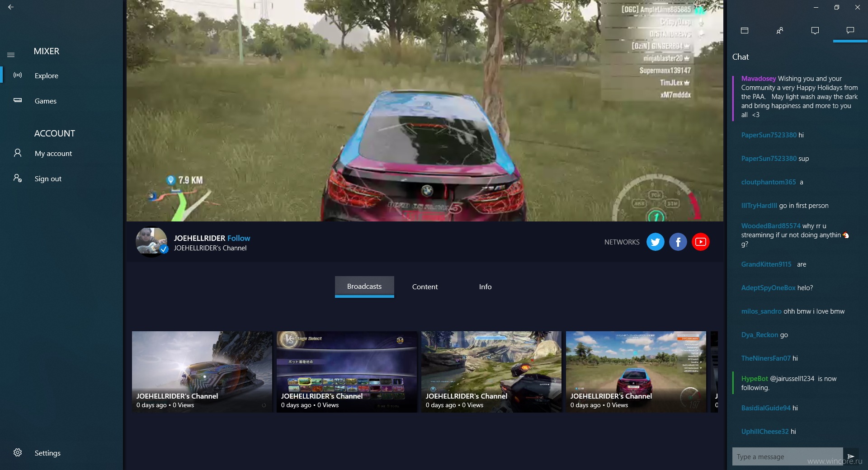Screen dimensions: 868x470
Task: Open the channel's Twitter network link
Action: [x=656, y=242]
